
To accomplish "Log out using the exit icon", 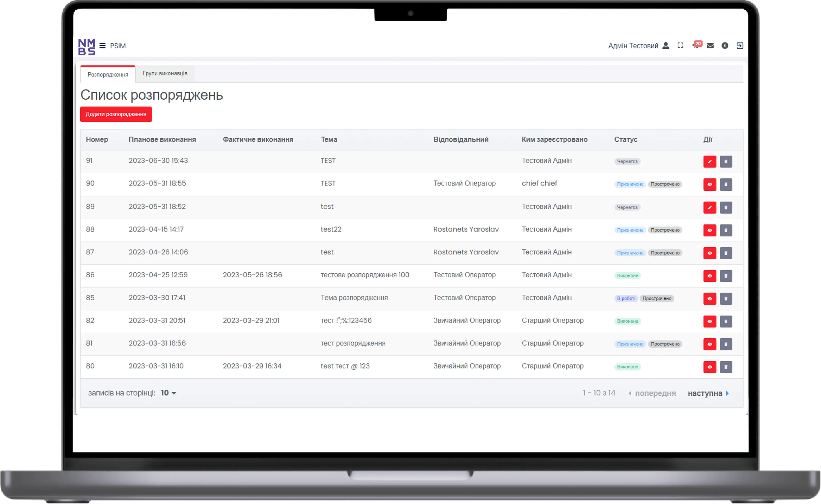I will (740, 46).
